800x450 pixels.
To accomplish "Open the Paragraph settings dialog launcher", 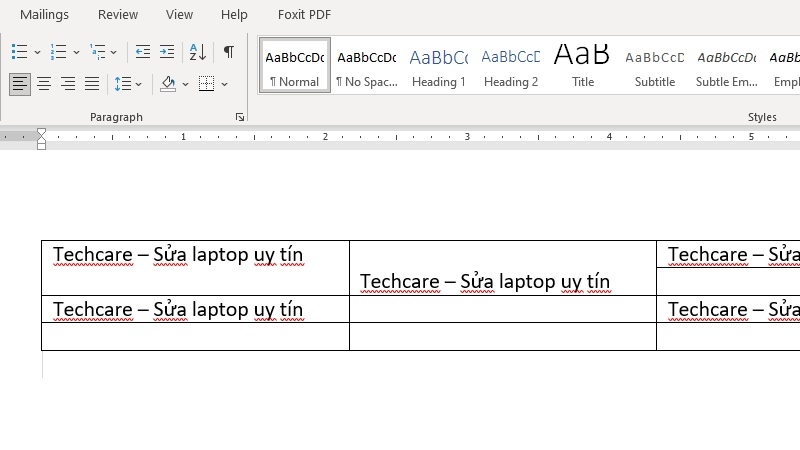I will [x=240, y=117].
